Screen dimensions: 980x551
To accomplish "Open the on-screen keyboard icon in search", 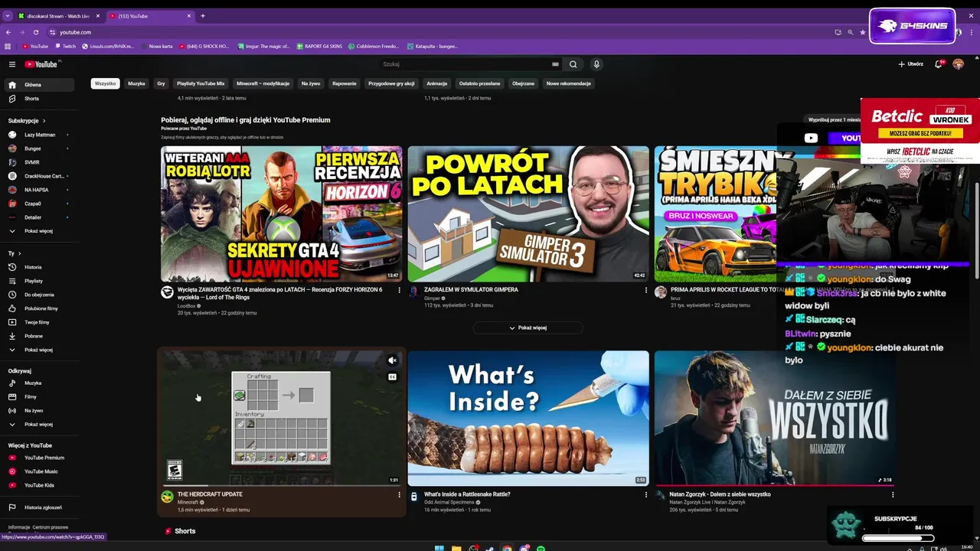I will 555,64.
